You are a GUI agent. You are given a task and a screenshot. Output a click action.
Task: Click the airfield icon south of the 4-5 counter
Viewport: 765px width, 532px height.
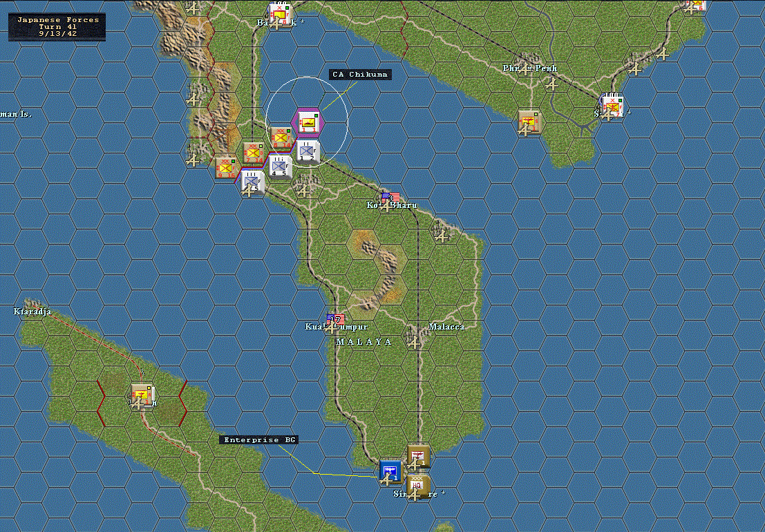(x=303, y=191)
